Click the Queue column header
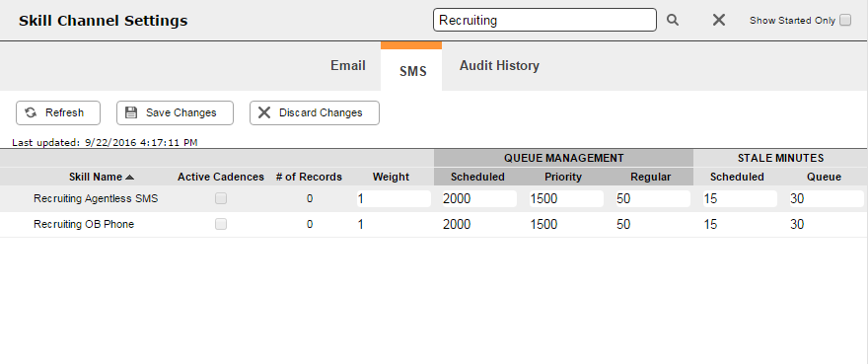 coord(825,178)
